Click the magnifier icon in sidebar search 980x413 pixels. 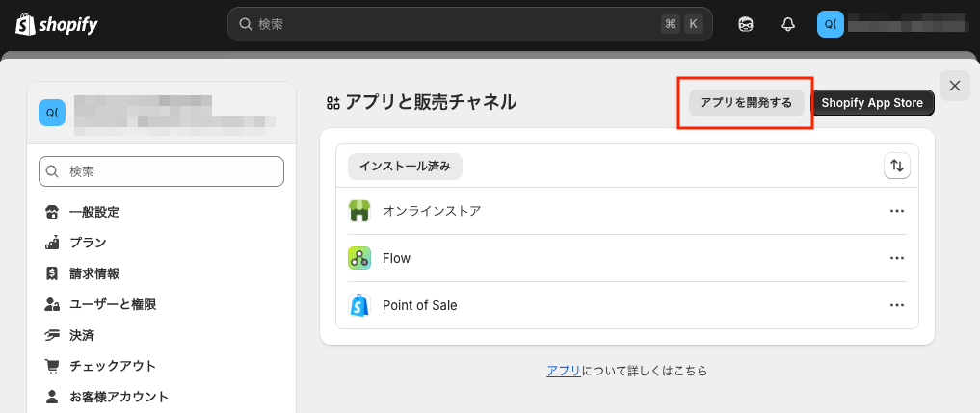(x=54, y=171)
